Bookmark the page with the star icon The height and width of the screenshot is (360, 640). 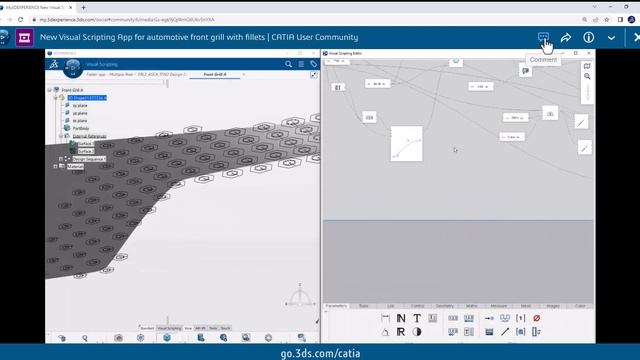pyautogui.click(x=607, y=20)
